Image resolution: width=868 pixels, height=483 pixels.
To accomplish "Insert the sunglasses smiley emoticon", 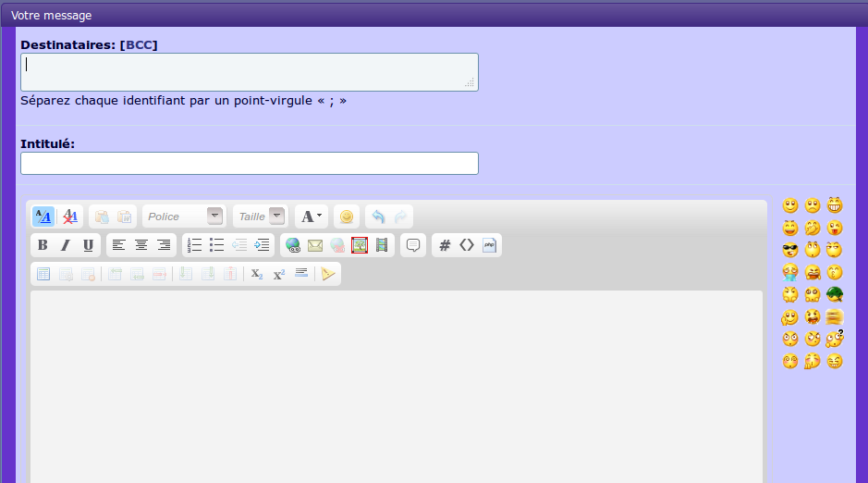I will [x=790, y=250].
